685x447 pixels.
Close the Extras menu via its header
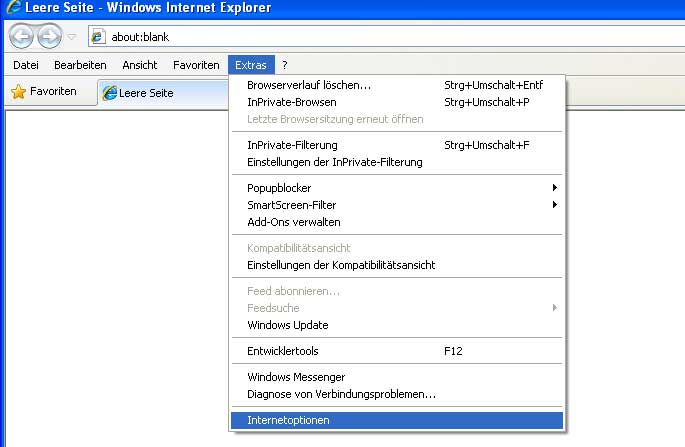(251, 65)
